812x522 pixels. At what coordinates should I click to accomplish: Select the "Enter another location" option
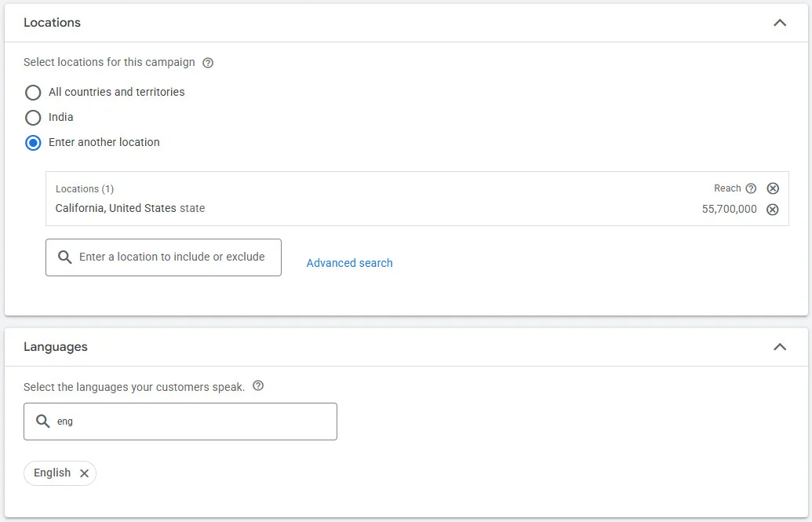coord(33,143)
